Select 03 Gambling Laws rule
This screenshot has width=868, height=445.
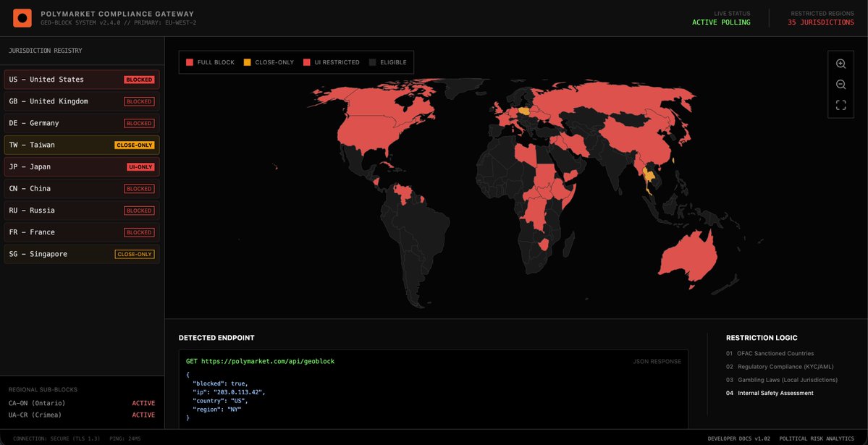click(782, 380)
